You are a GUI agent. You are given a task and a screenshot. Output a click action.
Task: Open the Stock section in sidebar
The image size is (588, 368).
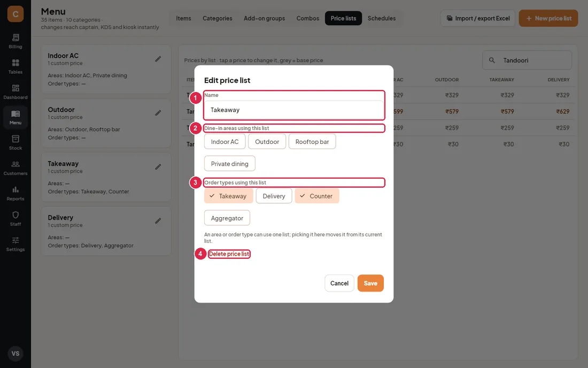(x=16, y=143)
